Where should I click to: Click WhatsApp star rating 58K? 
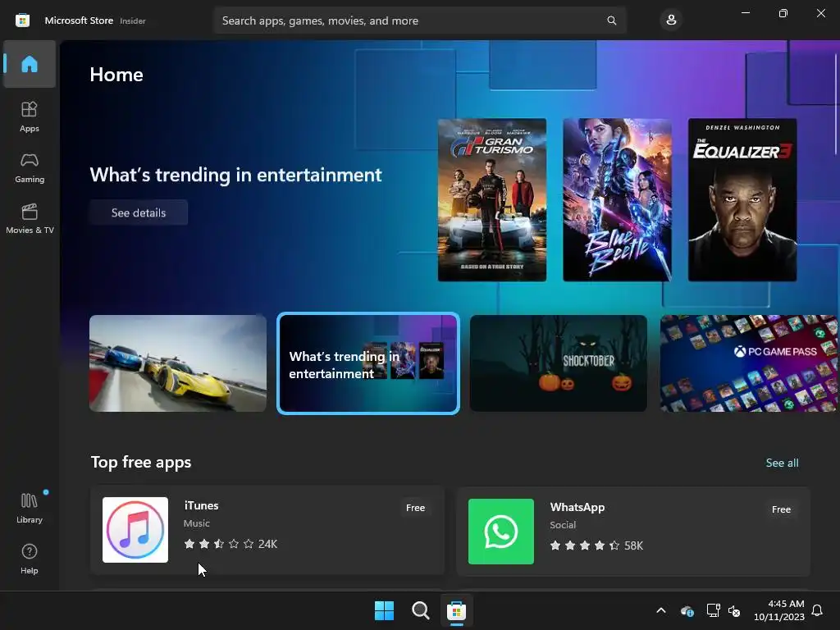point(596,546)
